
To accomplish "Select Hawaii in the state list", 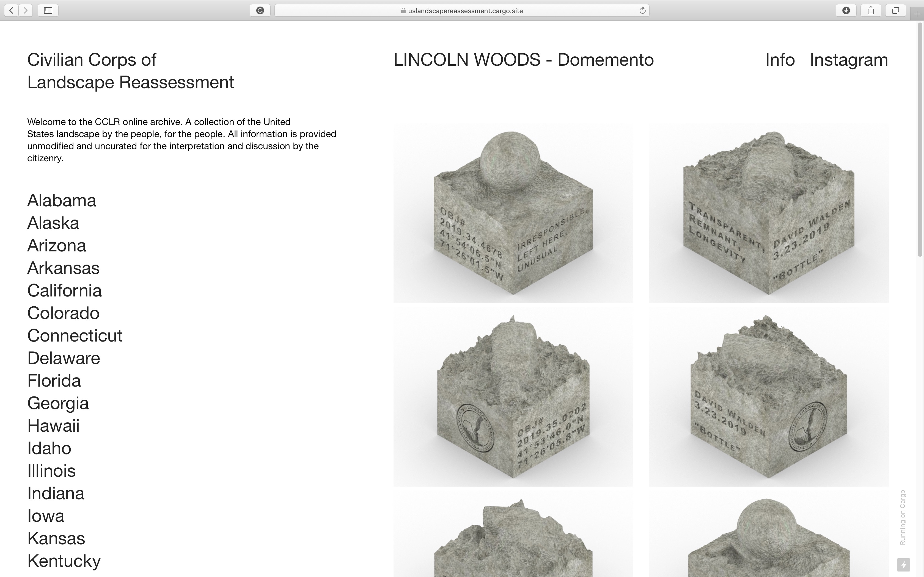I will pyautogui.click(x=53, y=426).
